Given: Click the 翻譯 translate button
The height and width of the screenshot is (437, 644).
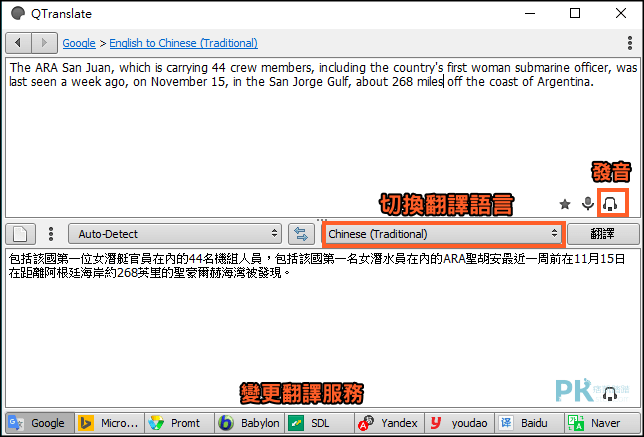Looking at the screenshot, I should [x=603, y=234].
